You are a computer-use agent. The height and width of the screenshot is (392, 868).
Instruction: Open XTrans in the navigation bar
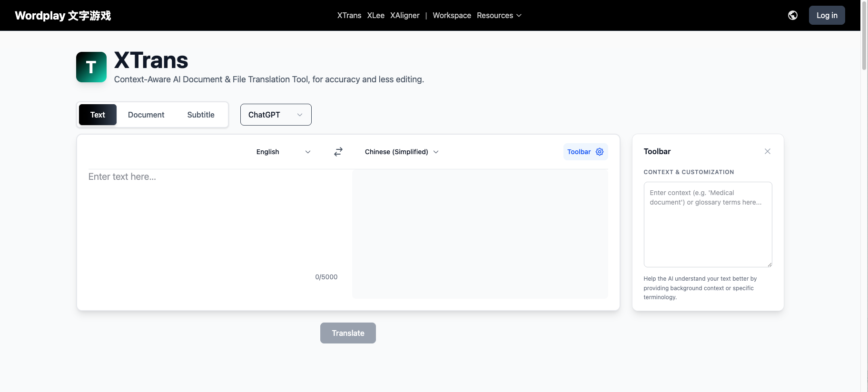(x=349, y=15)
